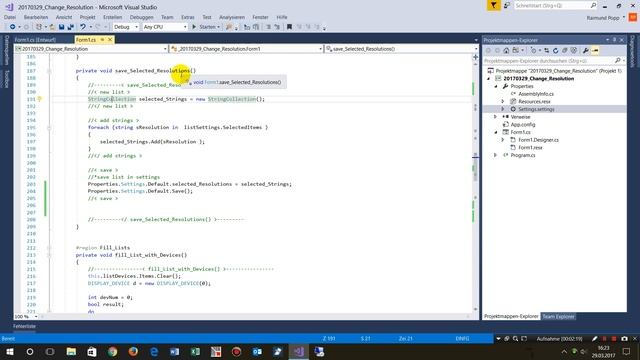
Task: Expand the Settings.settings tree node
Action: [503, 109]
